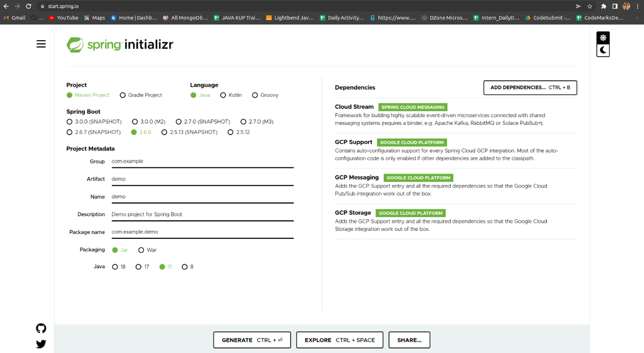Screen dimensions: 644x353
Task: Bookmark this page with star icon
Action: (590, 6)
